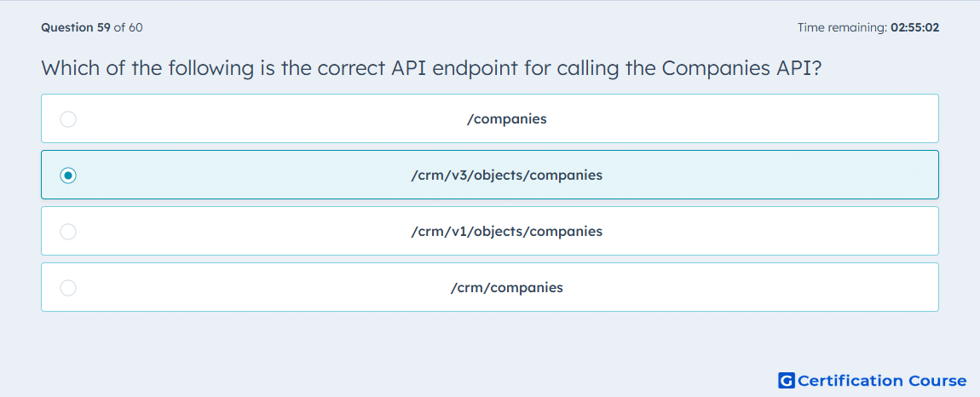Mark the /crm/companies radio button
Image resolution: width=980 pixels, height=397 pixels.
[x=68, y=288]
